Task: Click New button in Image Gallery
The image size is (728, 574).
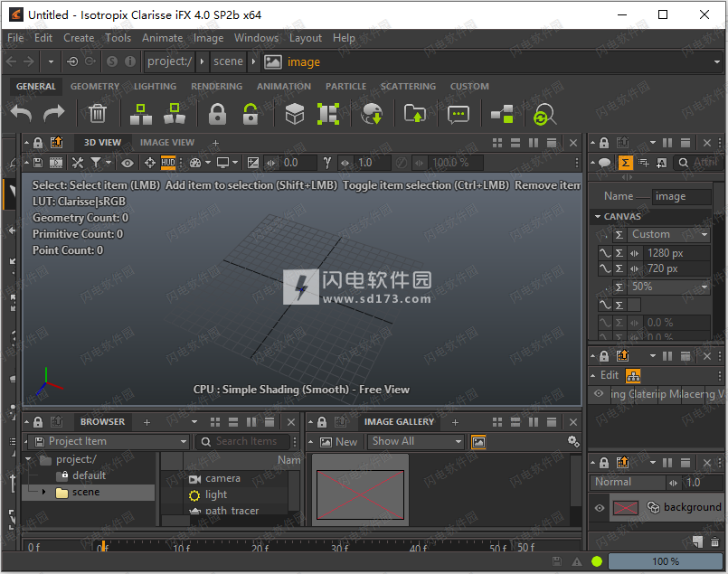Action: [340, 442]
